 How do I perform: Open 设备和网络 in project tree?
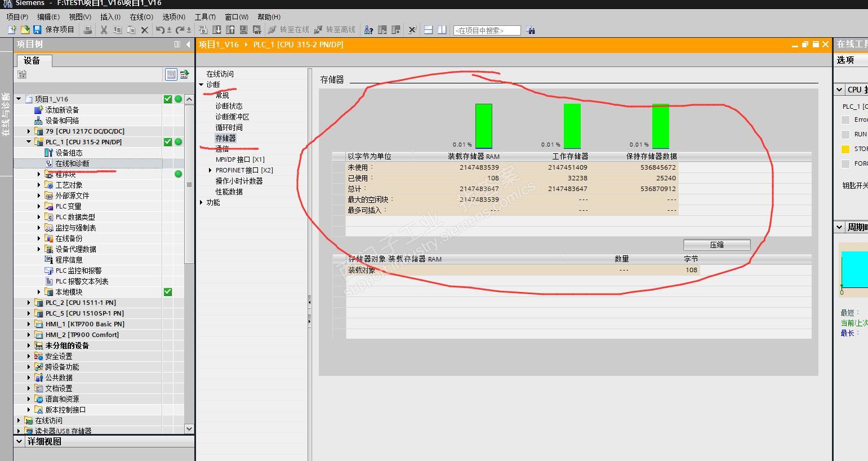point(62,121)
